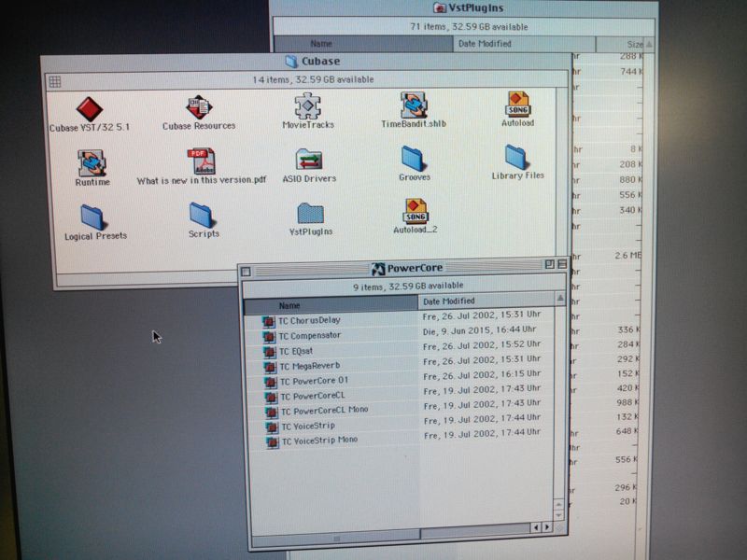Click the TC Compensator plug-in icon

(x=269, y=337)
